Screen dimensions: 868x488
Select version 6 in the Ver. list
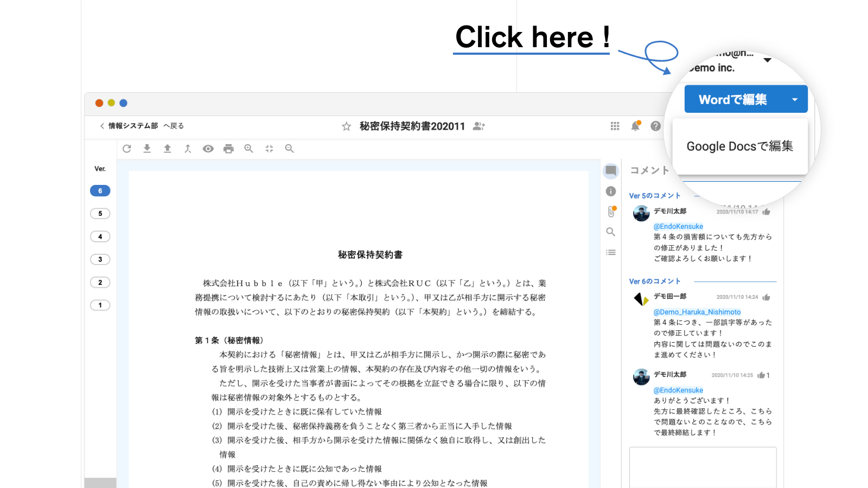100,191
